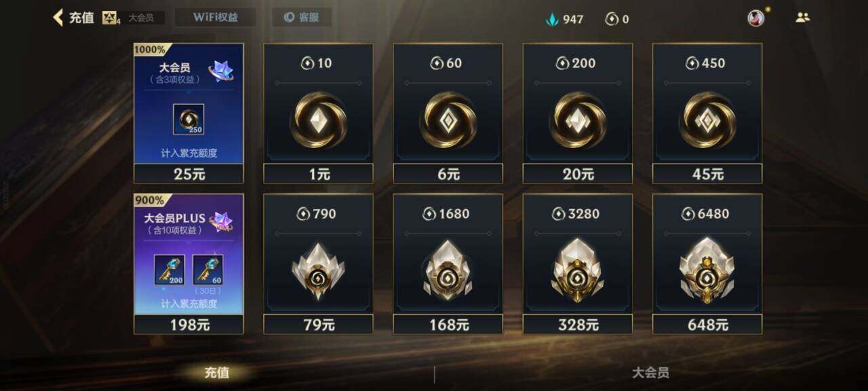Purchase the 大会员 25元 package
Screen dimensions: 868x391
point(189,113)
